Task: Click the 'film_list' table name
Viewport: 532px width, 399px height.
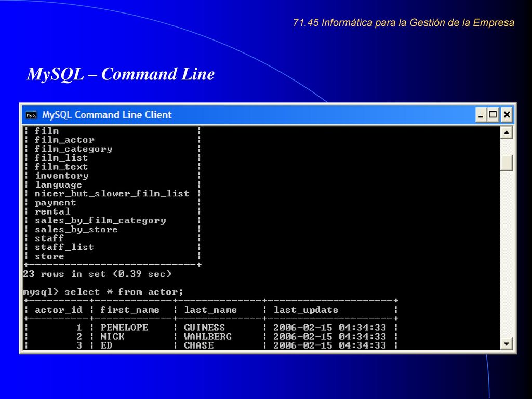Action: click(x=61, y=158)
